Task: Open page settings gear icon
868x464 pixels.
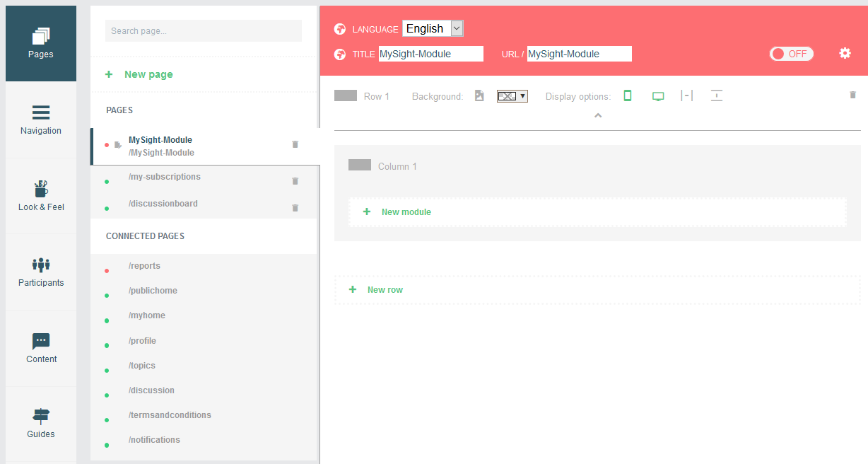Action: pyautogui.click(x=845, y=53)
